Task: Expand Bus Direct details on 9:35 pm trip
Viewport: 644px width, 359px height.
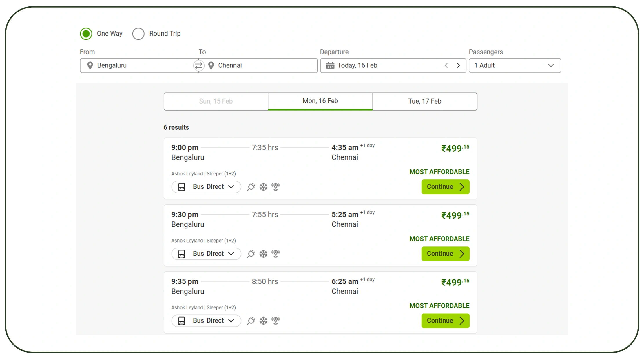Action: click(231, 321)
